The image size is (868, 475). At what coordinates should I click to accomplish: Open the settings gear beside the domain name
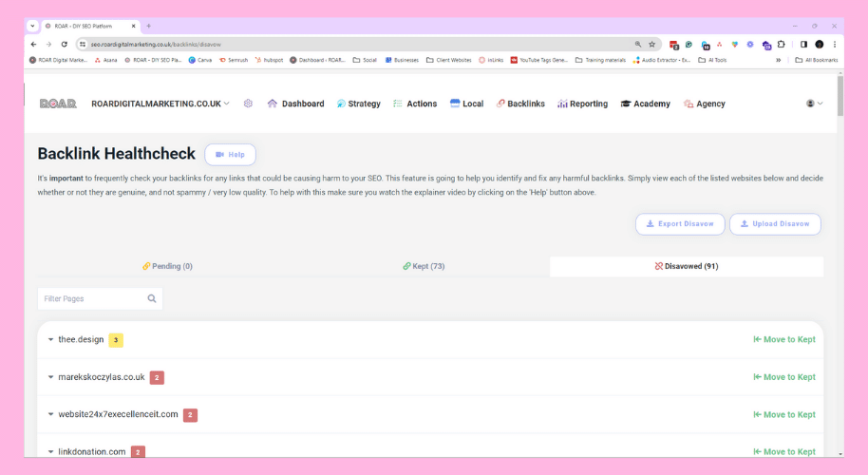point(248,104)
